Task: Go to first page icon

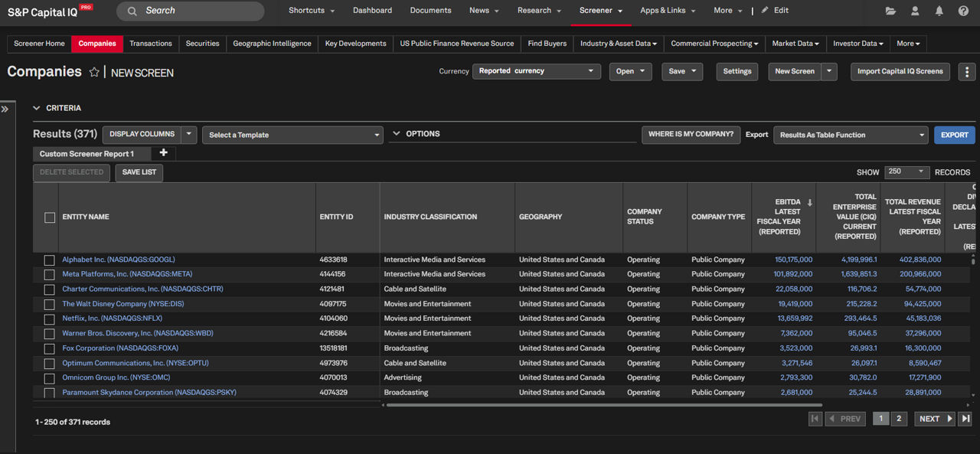Action: (x=815, y=419)
